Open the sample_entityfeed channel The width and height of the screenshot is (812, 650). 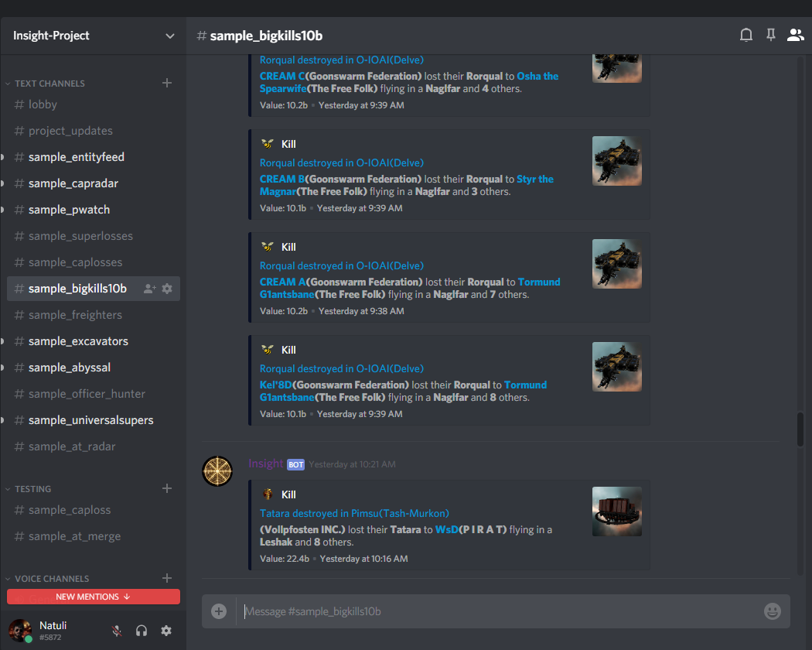[94, 157]
